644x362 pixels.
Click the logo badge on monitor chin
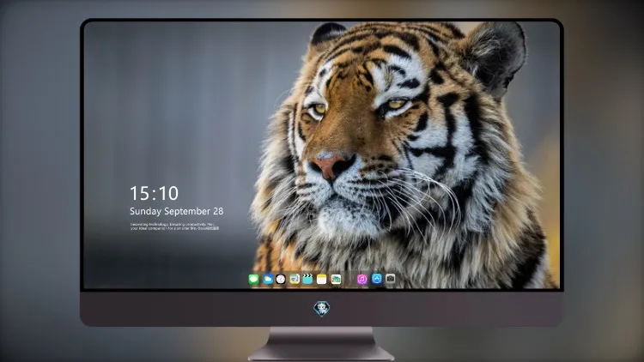pos(322,309)
